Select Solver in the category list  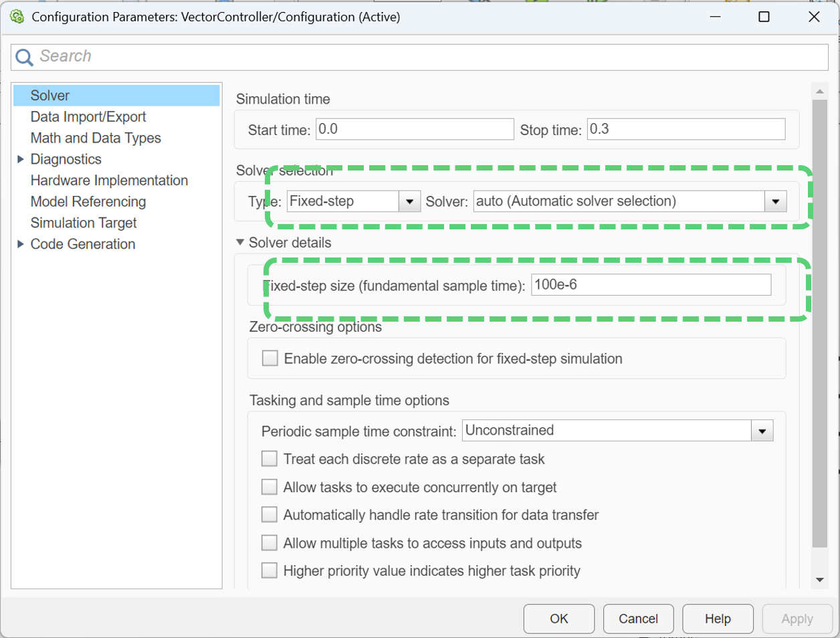coord(116,96)
